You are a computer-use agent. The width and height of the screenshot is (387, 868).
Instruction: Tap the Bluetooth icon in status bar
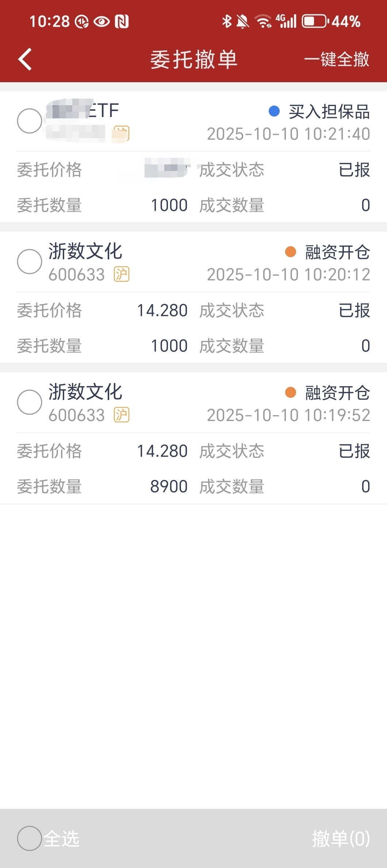pyautogui.click(x=227, y=21)
